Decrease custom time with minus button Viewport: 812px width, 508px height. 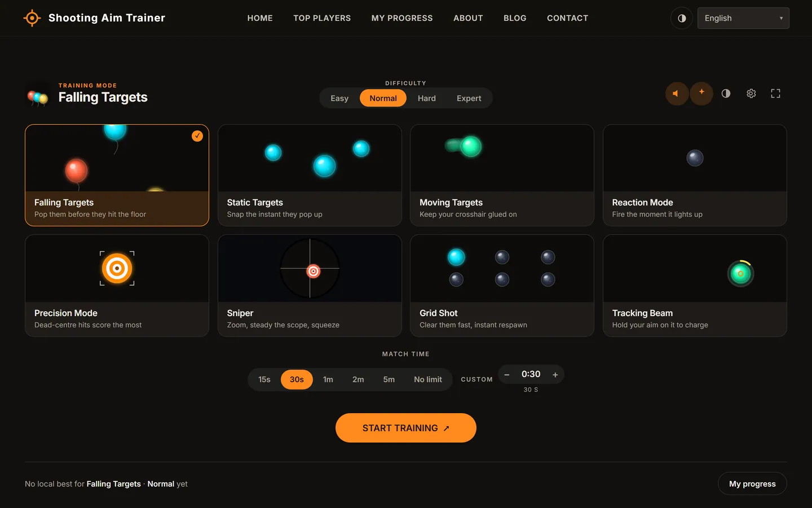[x=507, y=375]
